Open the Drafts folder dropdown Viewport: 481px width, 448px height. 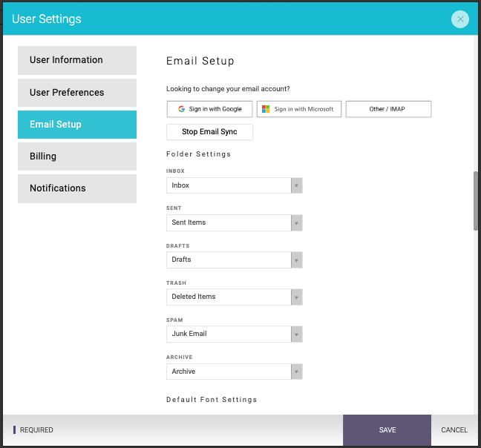(x=235, y=260)
